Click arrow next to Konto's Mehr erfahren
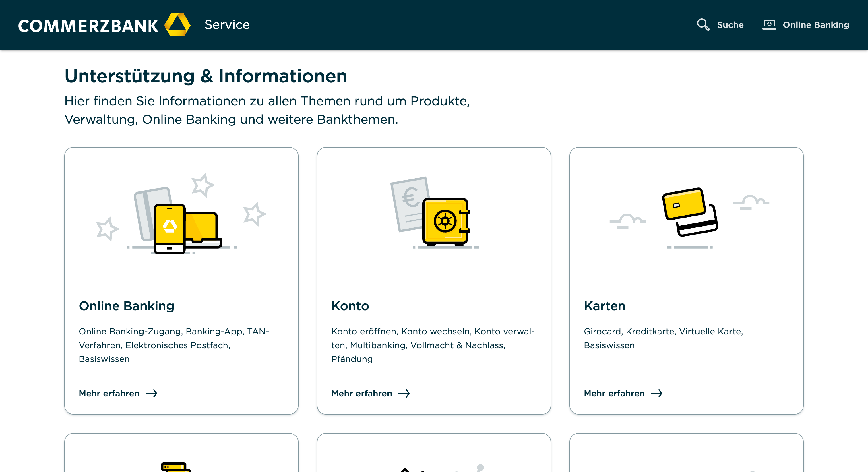Viewport: 868px width, 472px height. tap(404, 393)
